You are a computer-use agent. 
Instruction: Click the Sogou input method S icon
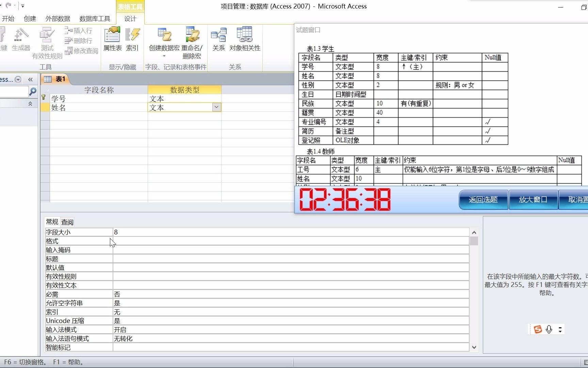point(538,329)
